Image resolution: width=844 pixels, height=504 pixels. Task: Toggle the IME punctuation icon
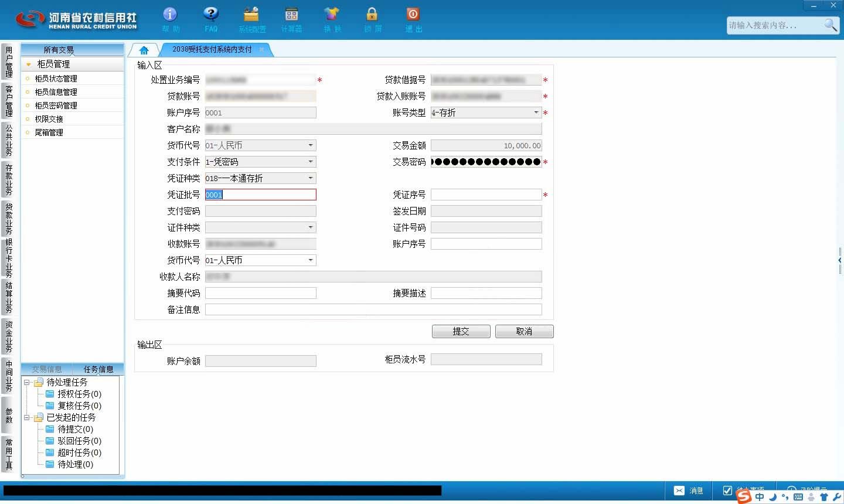point(785,497)
